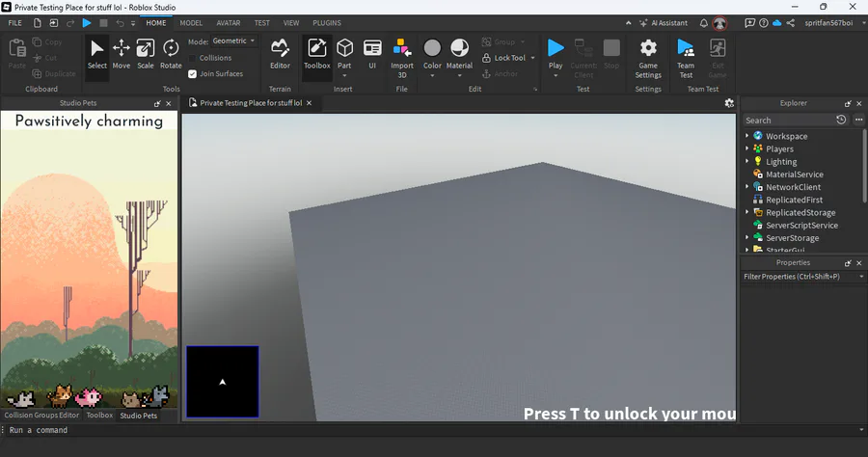868x457 pixels.
Task: Click the quick-access play icon
Action: [87, 23]
